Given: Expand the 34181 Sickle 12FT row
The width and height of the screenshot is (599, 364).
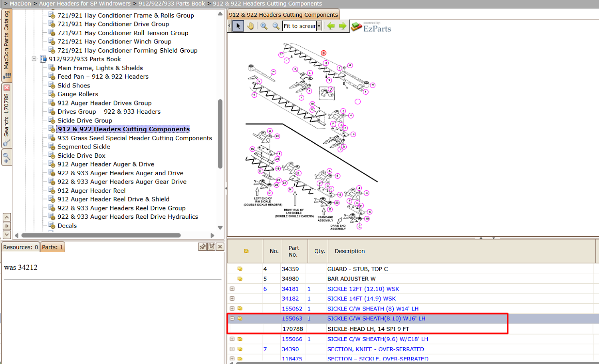Looking at the screenshot, I should pyautogui.click(x=232, y=289).
